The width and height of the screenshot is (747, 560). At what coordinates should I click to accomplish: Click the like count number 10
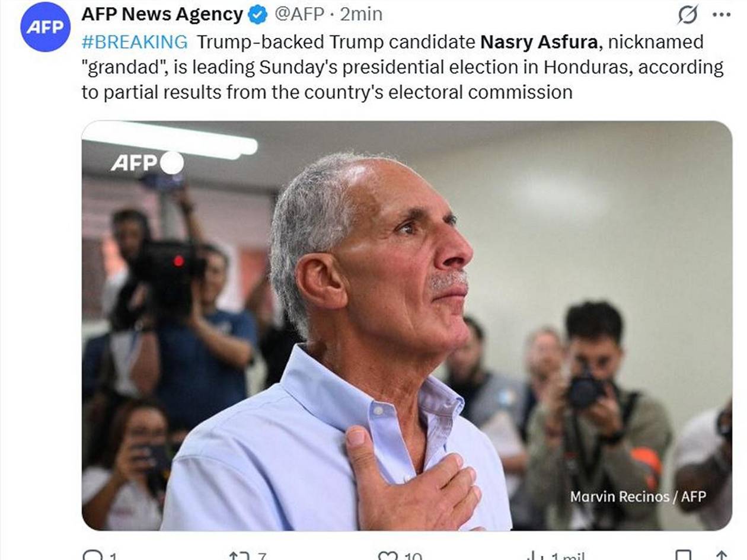click(x=413, y=556)
